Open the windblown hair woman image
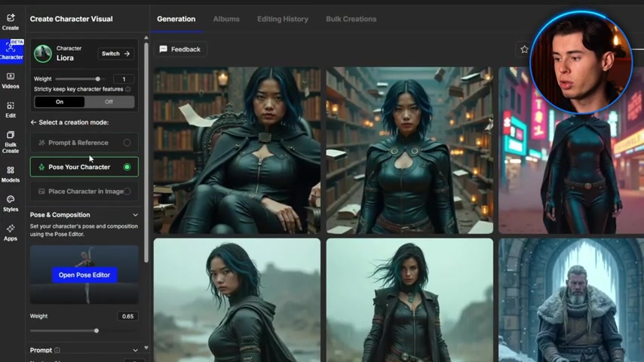The height and width of the screenshot is (362, 644). [x=409, y=300]
